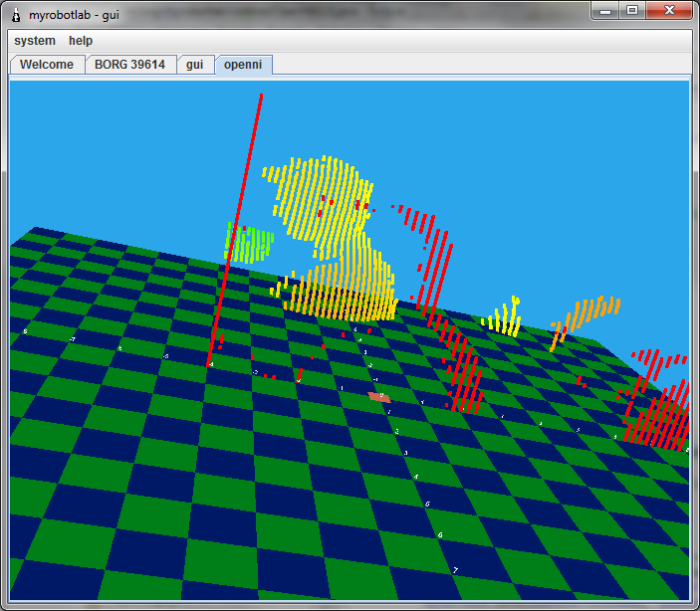Open the system menu
The width and height of the screenshot is (700, 611).
(35, 41)
